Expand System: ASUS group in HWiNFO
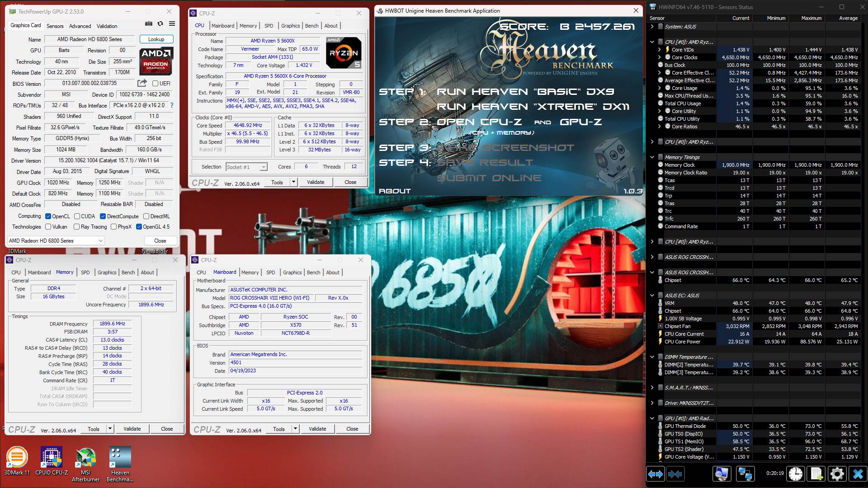The image size is (868, 488). tap(652, 27)
